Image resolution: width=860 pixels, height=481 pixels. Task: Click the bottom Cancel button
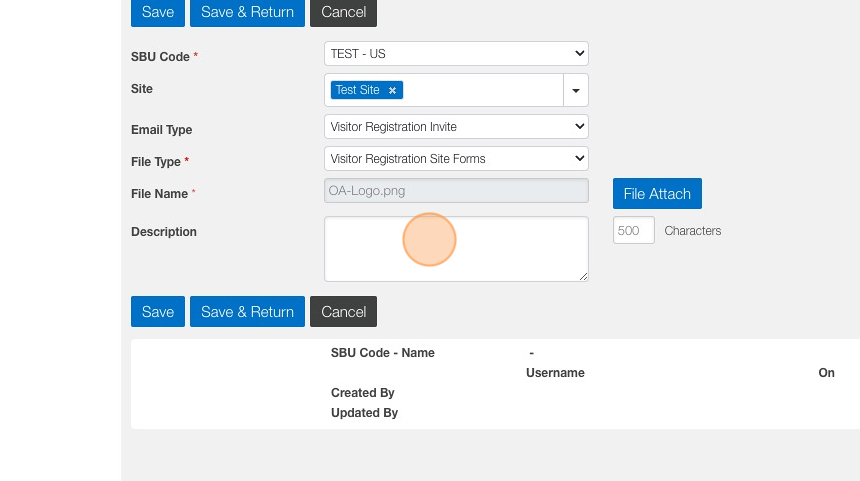point(344,312)
